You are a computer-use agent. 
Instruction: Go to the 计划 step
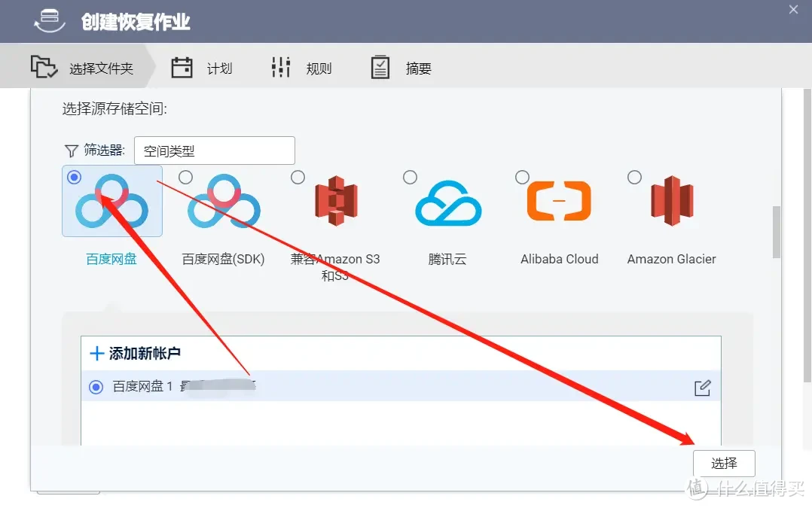202,68
